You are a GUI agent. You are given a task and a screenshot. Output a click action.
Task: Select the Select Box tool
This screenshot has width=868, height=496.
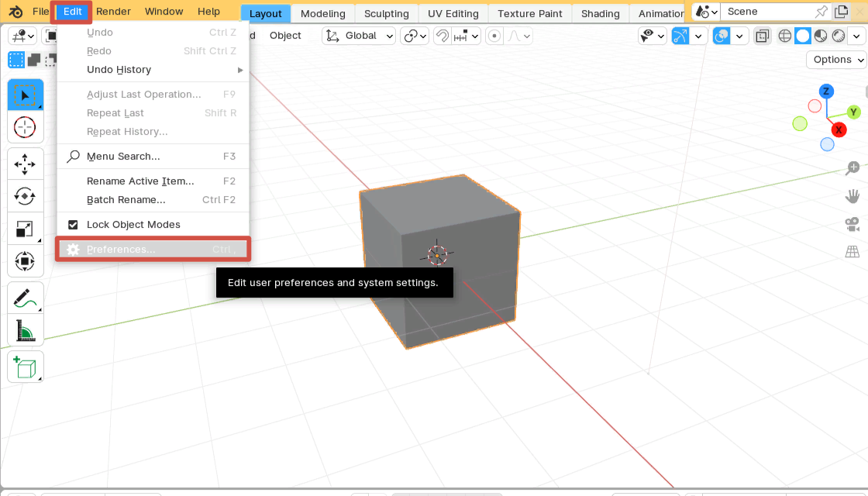coord(25,95)
